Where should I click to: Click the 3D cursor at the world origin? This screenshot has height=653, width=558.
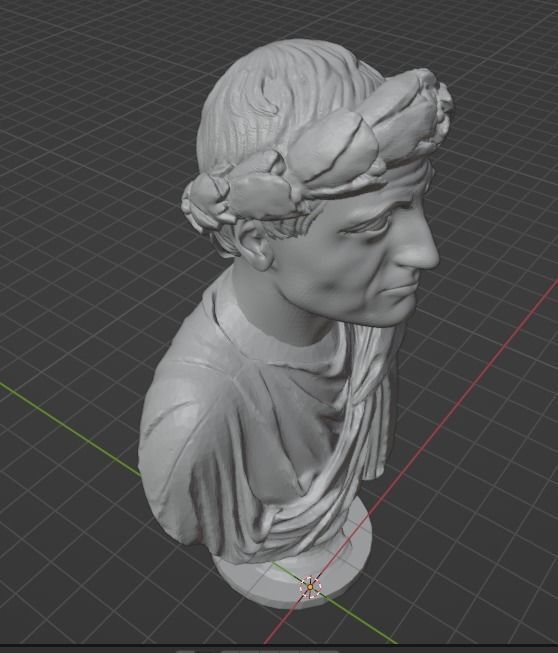tap(310, 587)
